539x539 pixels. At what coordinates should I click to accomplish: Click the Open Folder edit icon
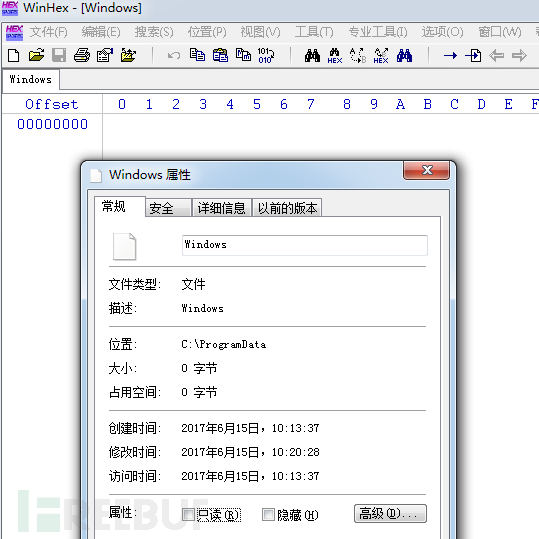[128, 55]
